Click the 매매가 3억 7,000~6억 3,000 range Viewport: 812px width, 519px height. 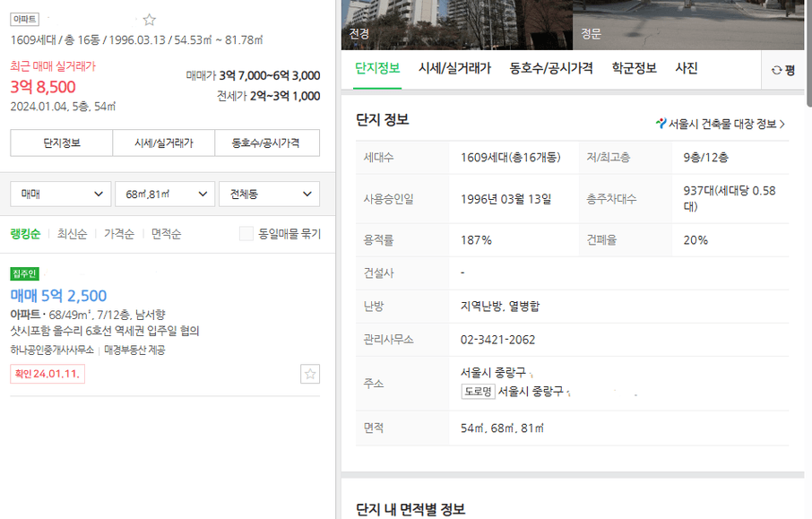pos(254,75)
